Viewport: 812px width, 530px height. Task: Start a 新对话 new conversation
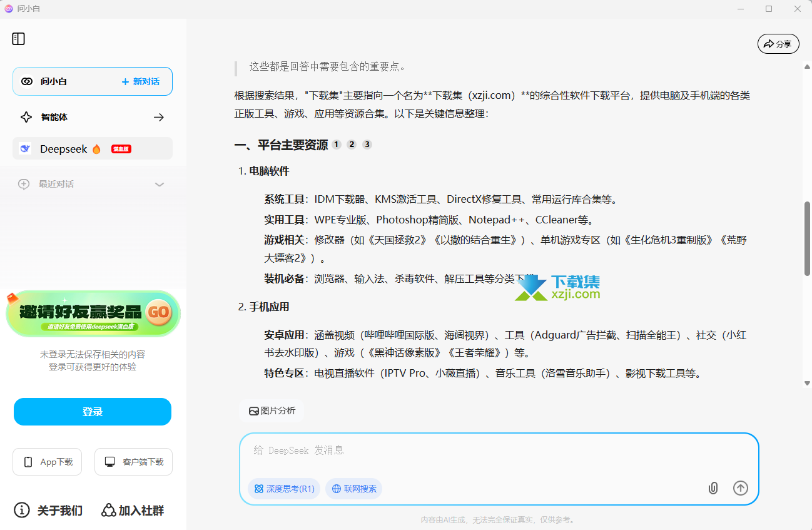tap(141, 81)
